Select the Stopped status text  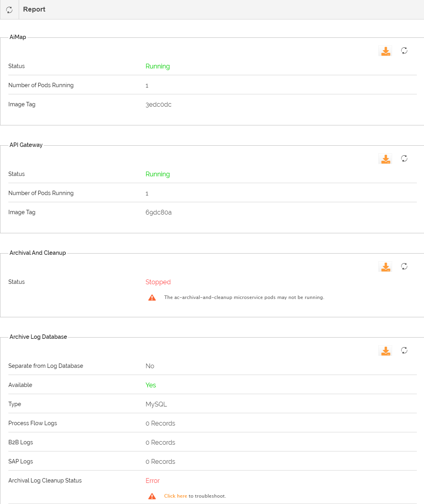pos(158,282)
